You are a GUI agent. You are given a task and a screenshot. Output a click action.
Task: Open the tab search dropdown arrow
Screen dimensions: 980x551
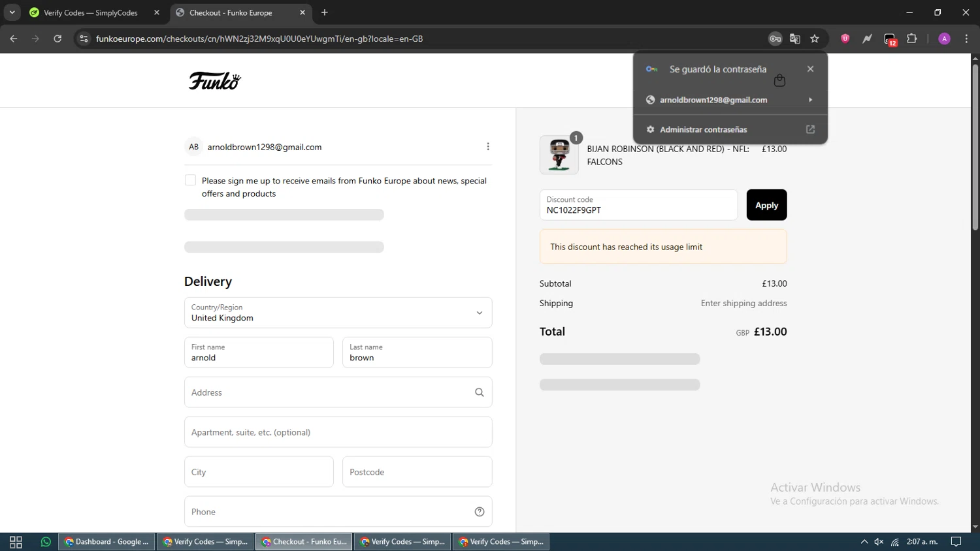coord(12,12)
